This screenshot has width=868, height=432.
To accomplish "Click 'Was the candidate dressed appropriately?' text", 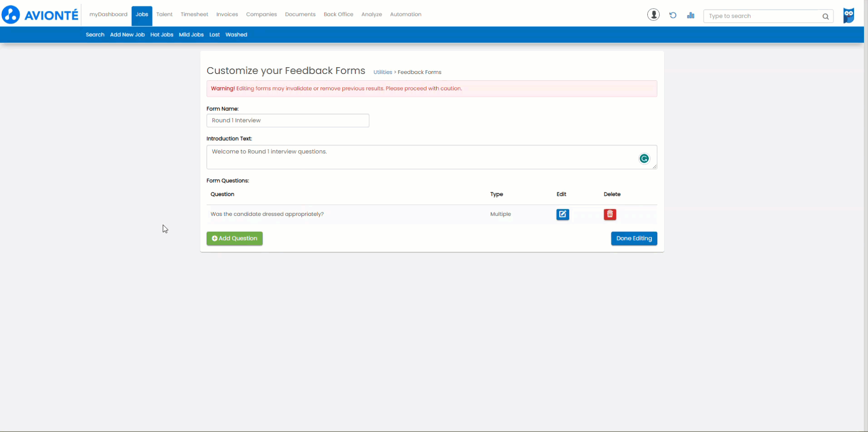I will point(267,214).
